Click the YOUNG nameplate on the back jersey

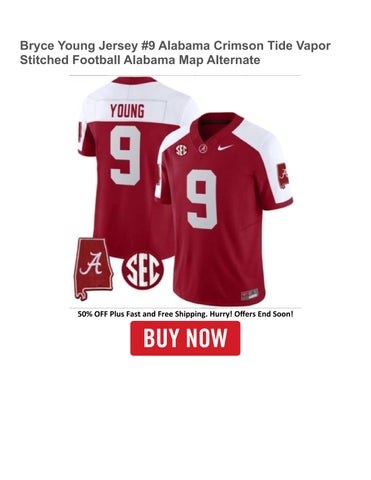tap(127, 111)
